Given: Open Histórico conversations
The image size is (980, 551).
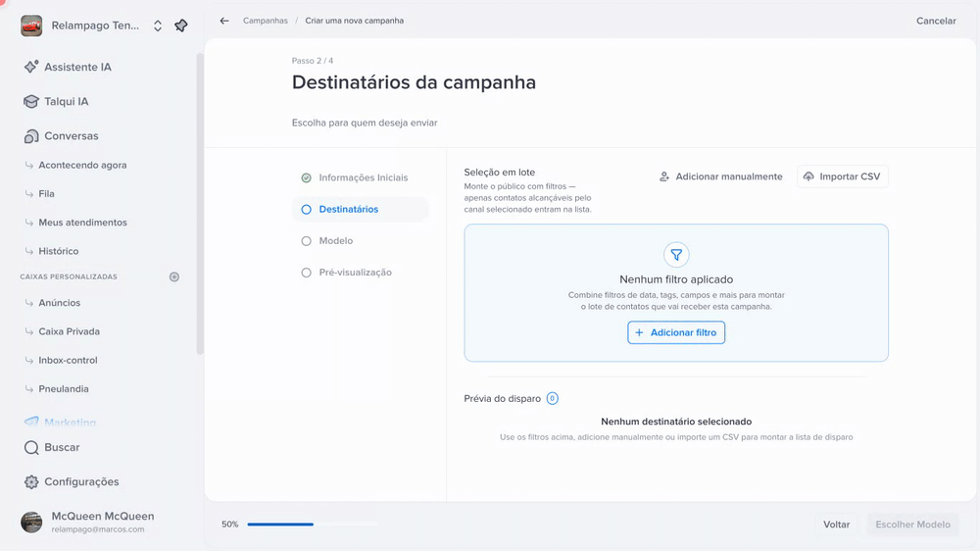Looking at the screenshot, I should click(x=58, y=251).
